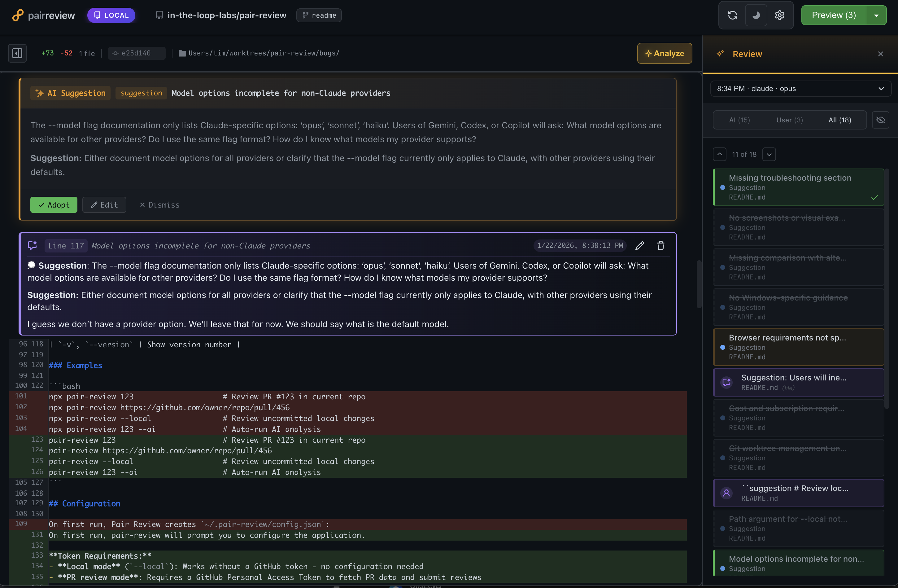
Task: Go to next suggestion with down chevron
Action: point(770,154)
